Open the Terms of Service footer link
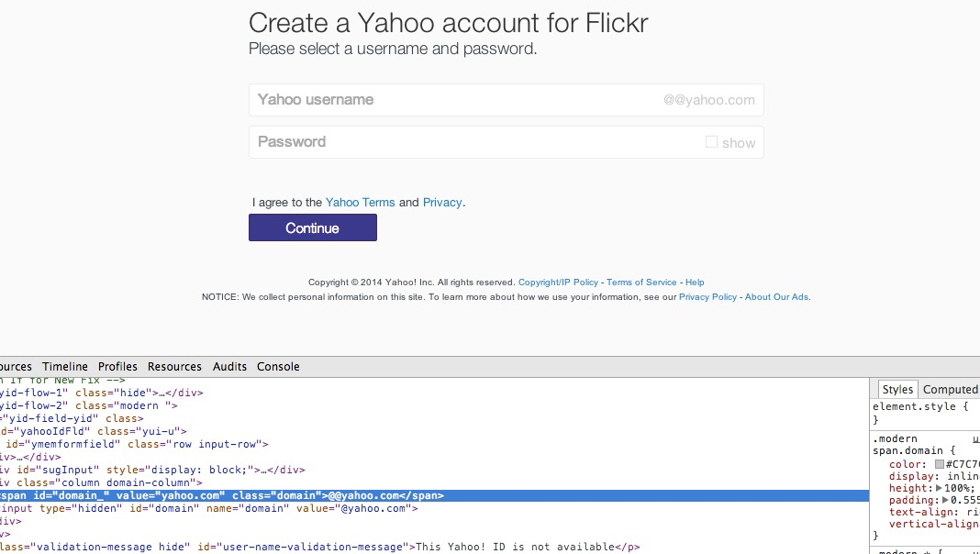 tap(641, 283)
